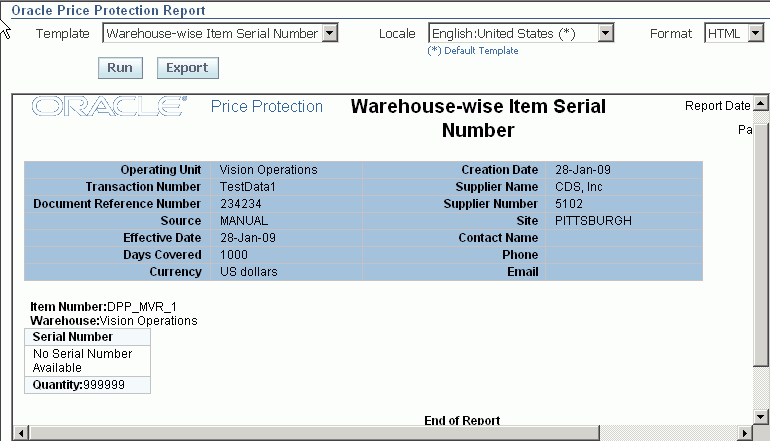Open the Locale dropdown
The image size is (770, 441).
pyautogui.click(x=521, y=33)
